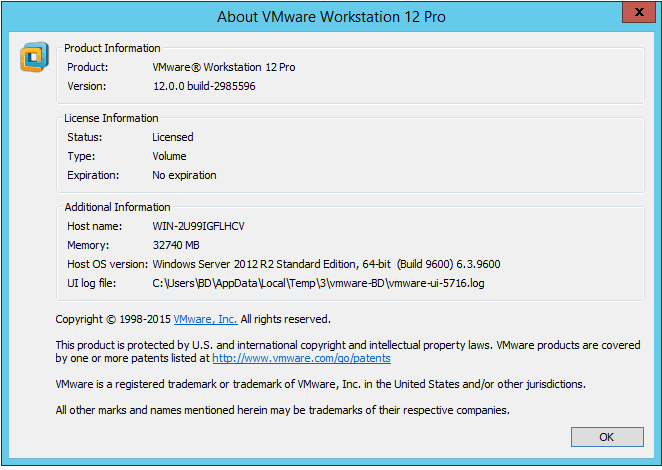
Task: Click the Additional Information group heading
Action: tap(117, 207)
